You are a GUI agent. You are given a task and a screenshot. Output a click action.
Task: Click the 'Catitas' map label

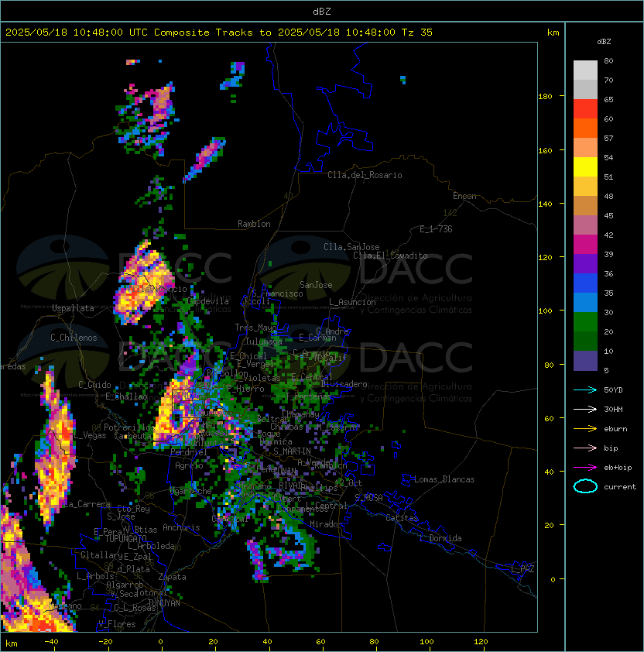[x=402, y=518]
